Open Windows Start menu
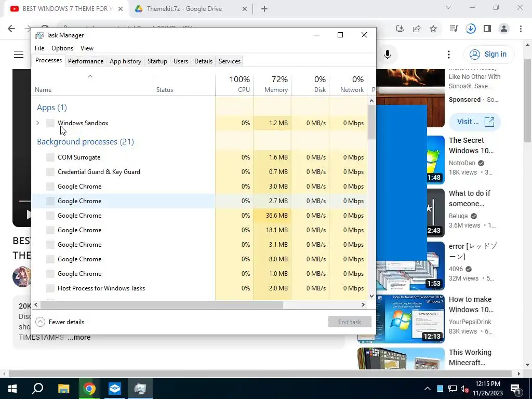Image resolution: width=532 pixels, height=399 pixels. [12, 389]
